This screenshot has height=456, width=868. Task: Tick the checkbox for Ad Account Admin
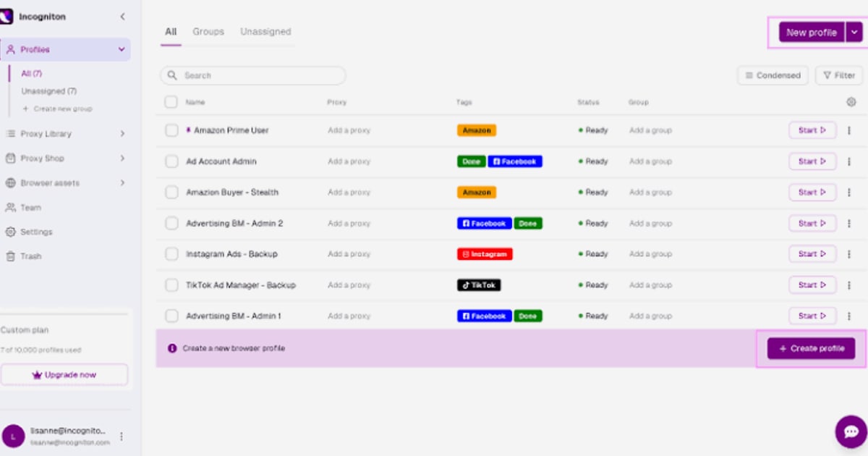(x=171, y=161)
